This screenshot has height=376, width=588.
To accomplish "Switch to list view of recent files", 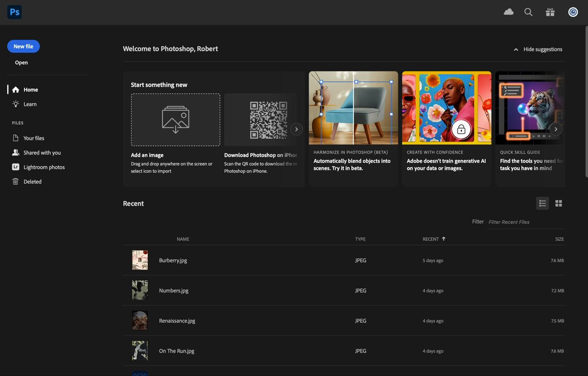I will 542,203.
